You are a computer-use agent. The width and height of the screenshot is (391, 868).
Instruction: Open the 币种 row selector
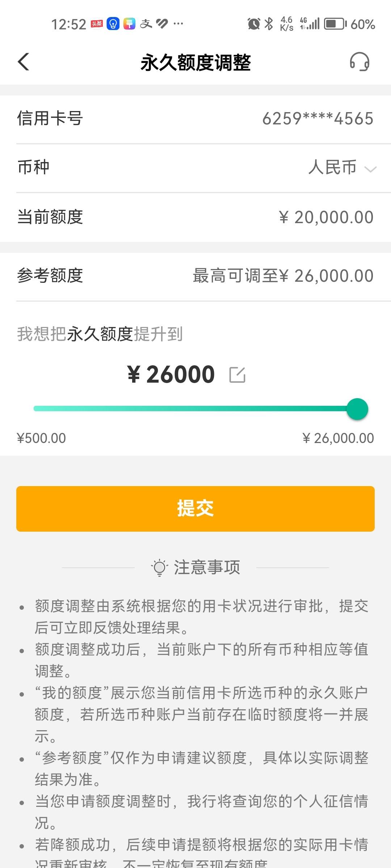click(x=195, y=168)
